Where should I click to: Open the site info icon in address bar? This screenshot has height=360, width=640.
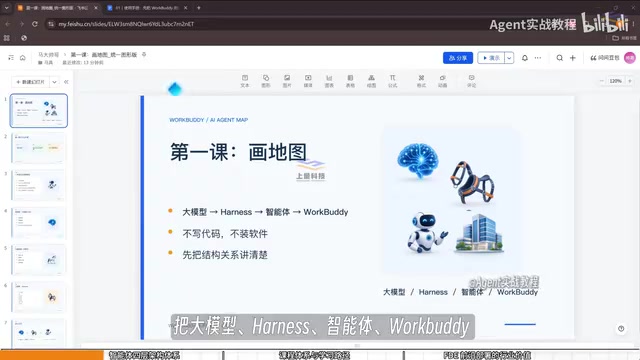[x=51, y=24]
